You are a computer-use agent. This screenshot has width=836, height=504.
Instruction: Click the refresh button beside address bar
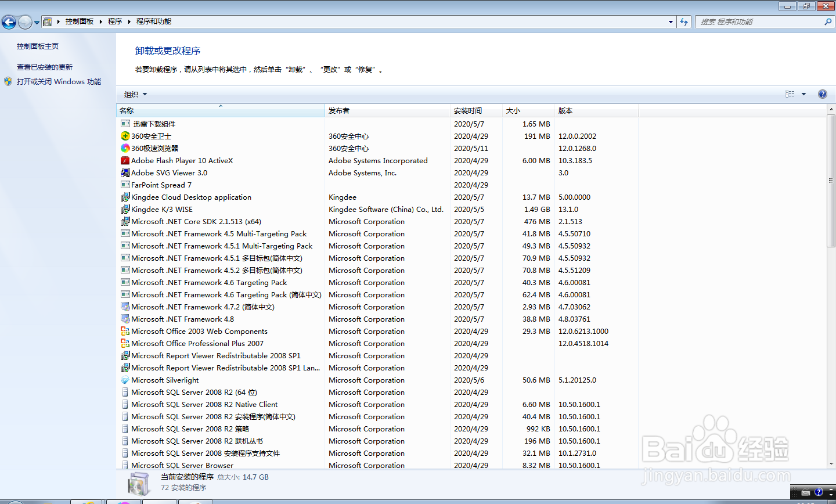684,22
